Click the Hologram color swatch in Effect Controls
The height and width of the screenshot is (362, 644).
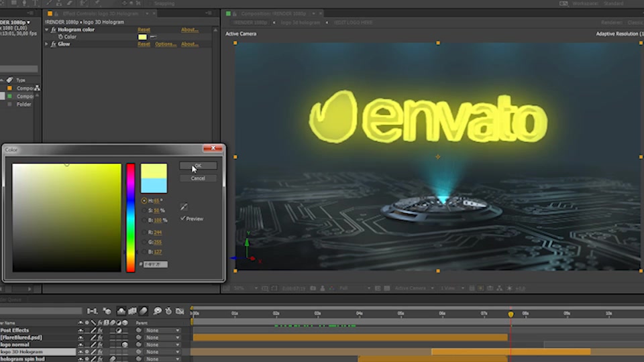point(142,37)
